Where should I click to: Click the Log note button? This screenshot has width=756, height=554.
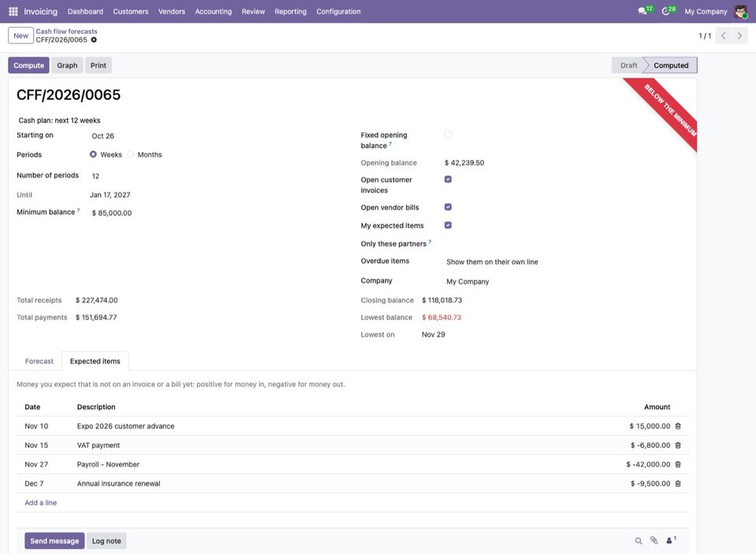[x=106, y=541]
